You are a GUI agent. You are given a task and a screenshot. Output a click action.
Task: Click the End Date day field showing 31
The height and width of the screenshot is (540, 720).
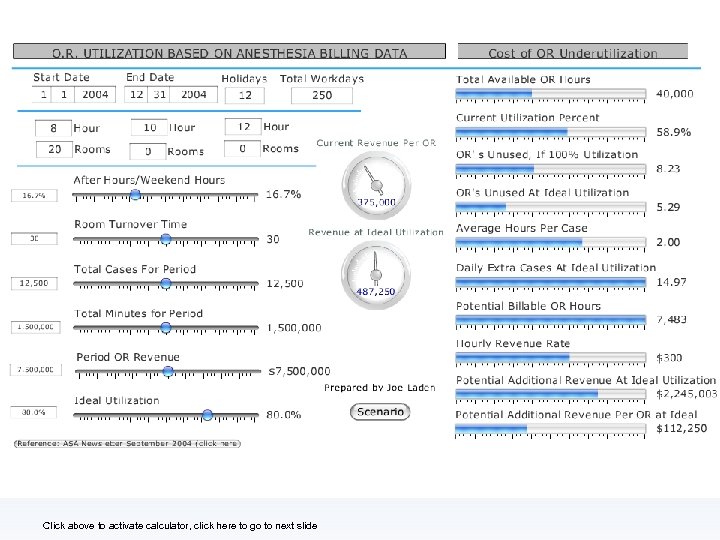point(159,95)
